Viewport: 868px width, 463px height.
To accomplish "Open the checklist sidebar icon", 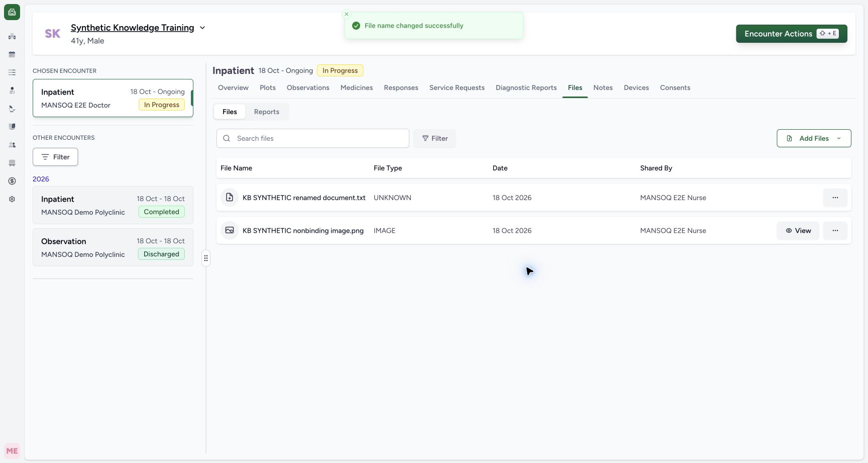I will pos(12,72).
